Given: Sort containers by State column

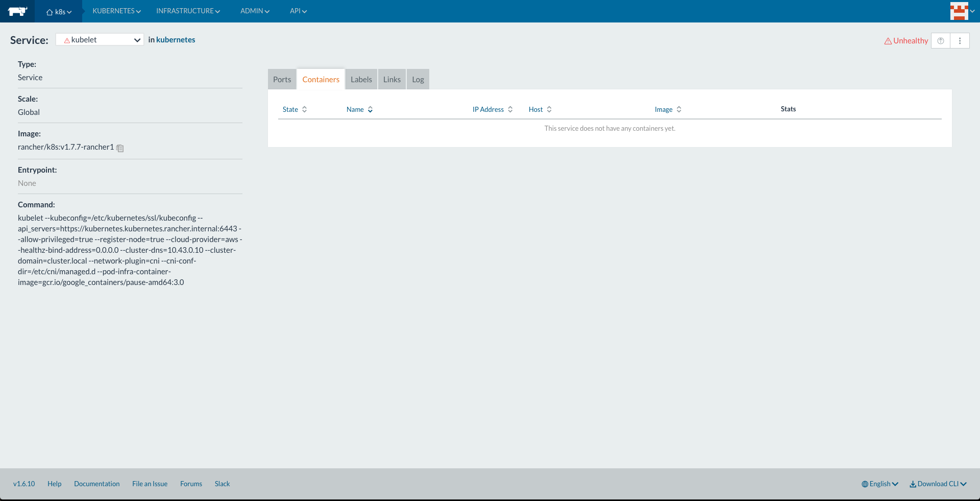Looking at the screenshot, I should (x=295, y=109).
